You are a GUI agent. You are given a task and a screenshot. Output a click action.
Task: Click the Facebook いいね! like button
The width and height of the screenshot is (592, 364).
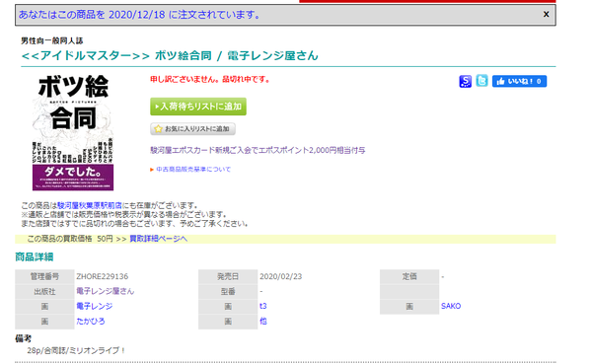519,81
